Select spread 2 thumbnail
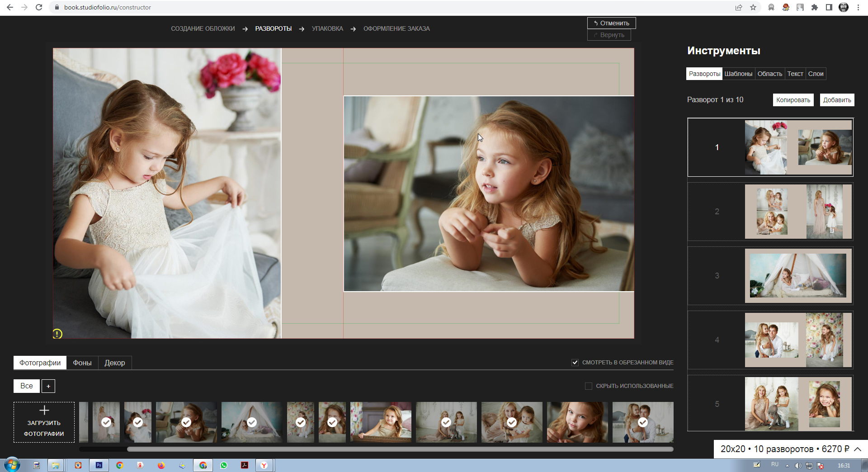868x472 pixels. click(x=770, y=212)
